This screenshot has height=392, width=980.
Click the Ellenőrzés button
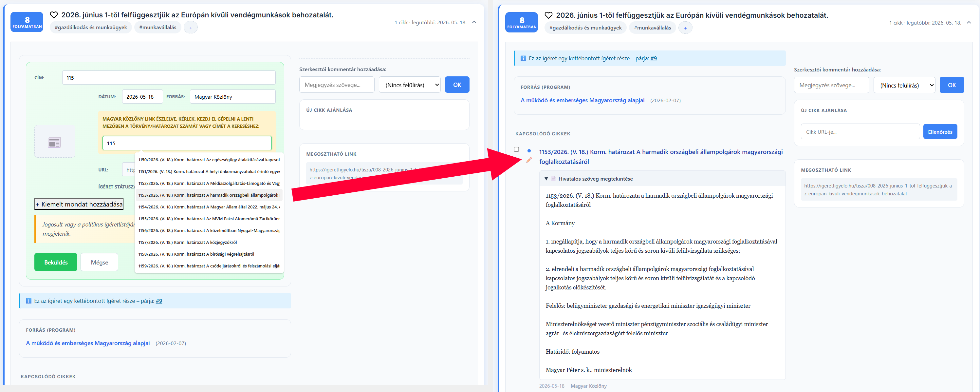(x=940, y=132)
